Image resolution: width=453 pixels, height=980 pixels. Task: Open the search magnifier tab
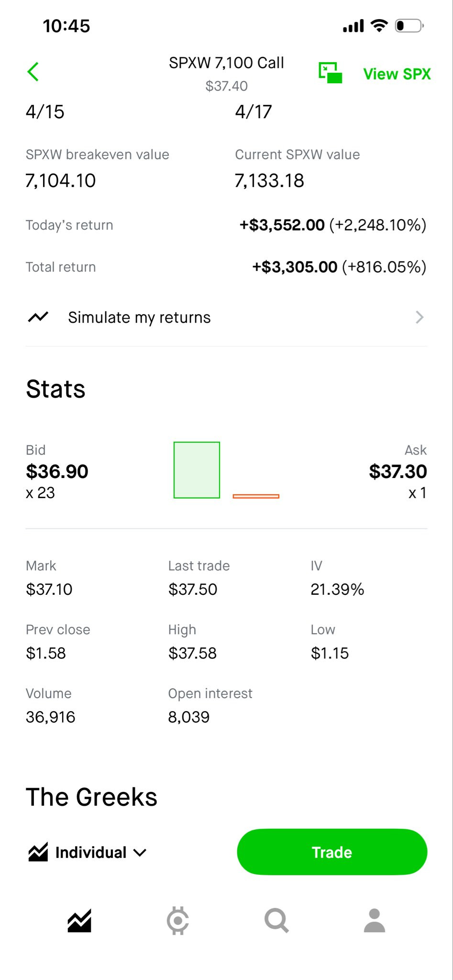pos(276,921)
